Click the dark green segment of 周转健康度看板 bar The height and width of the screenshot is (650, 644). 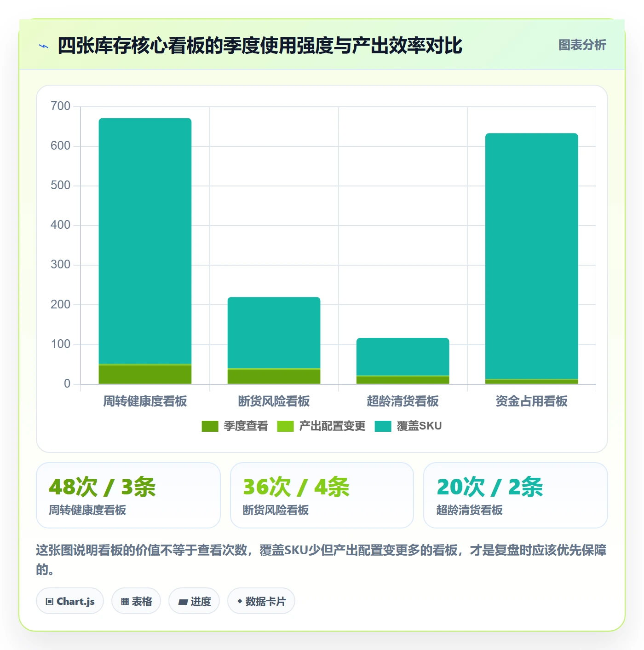tap(145, 375)
